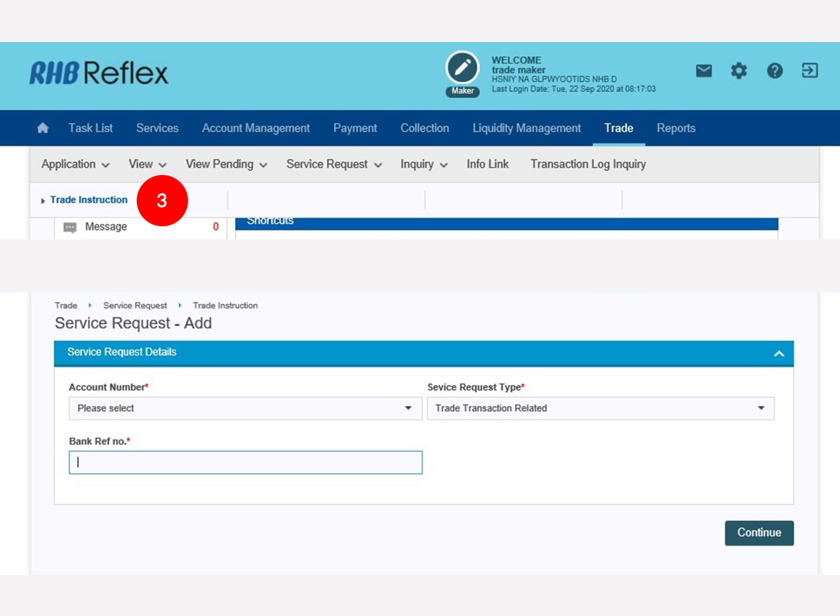840x616 pixels.
Task: Expand the View Pending menu
Action: [226, 164]
